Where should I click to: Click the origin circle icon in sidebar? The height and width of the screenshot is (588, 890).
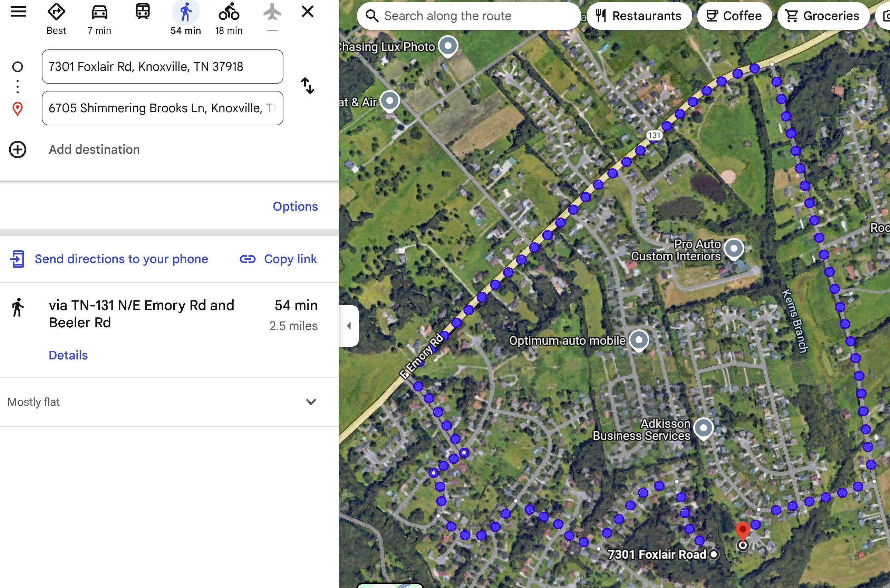click(18, 67)
